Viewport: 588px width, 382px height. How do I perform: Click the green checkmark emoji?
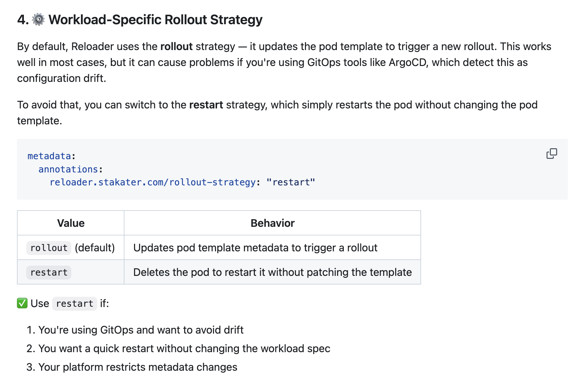tap(22, 303)
